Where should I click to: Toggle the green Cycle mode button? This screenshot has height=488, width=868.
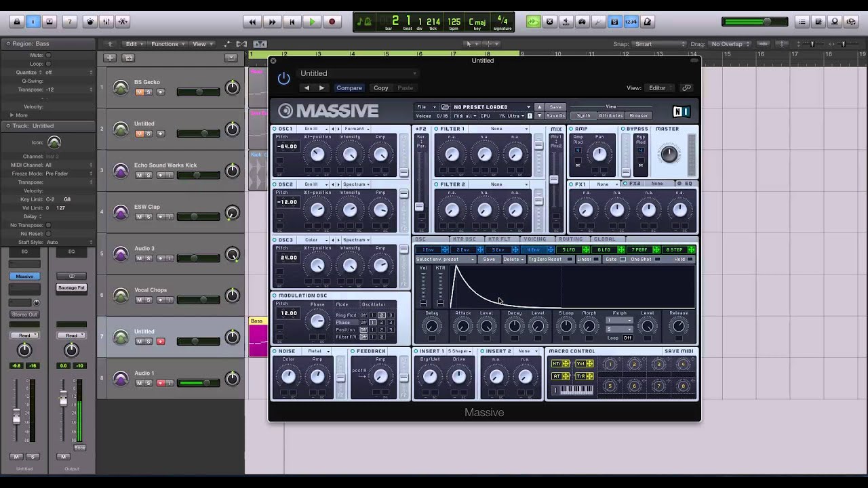pos(533,22)
